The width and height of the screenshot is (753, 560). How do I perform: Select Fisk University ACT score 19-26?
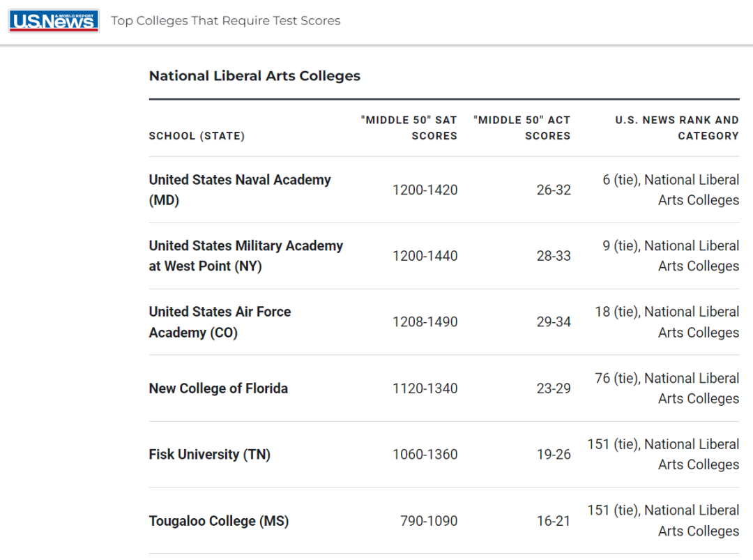click(554, 454)
